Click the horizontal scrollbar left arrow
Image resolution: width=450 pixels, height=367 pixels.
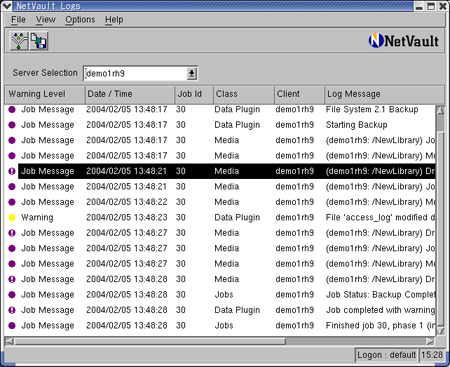coord(9,341)
